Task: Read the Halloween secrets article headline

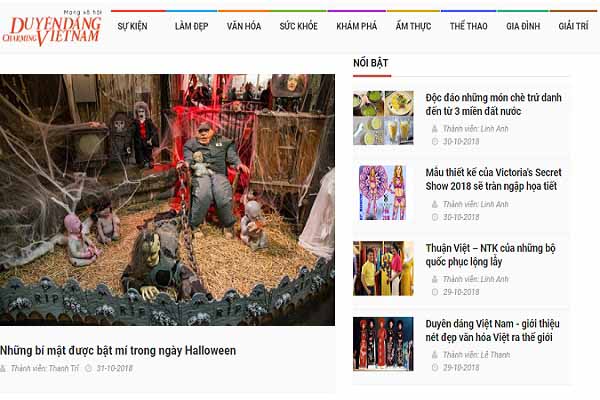Action: tap(118, 351)
